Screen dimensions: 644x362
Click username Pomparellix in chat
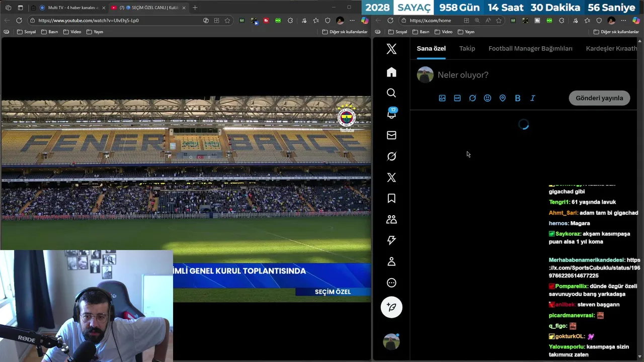tap(572, 286)
